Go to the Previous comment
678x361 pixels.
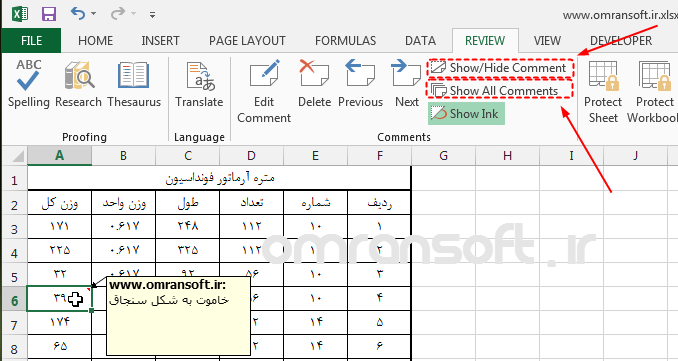click(x=361, y=84)
